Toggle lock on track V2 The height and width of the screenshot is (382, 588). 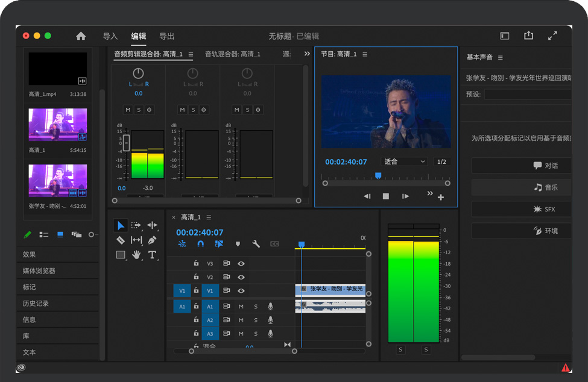(x=196, y=277)
